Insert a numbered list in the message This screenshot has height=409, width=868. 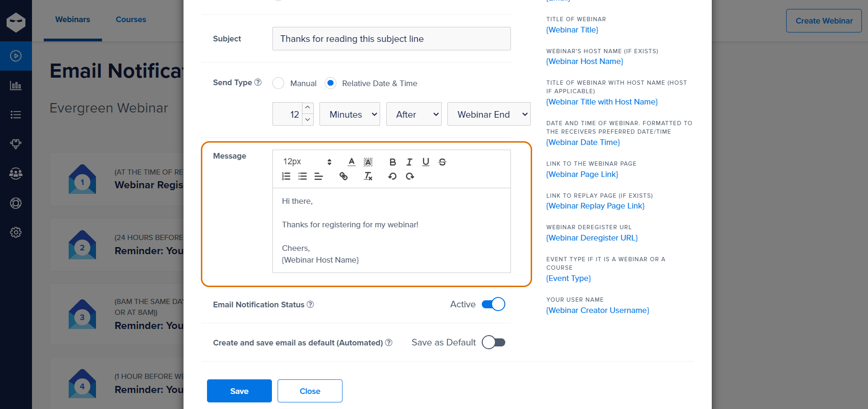pyautogui.click(x=286, y=176)
